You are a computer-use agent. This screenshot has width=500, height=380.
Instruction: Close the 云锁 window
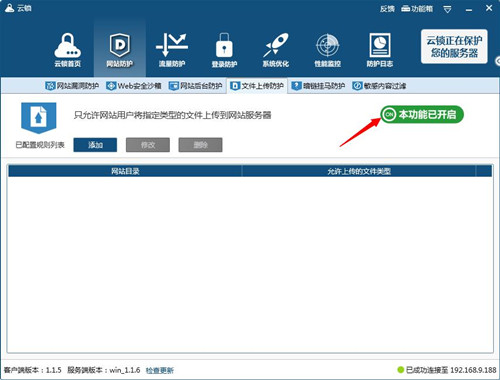[x=489, y=8]
